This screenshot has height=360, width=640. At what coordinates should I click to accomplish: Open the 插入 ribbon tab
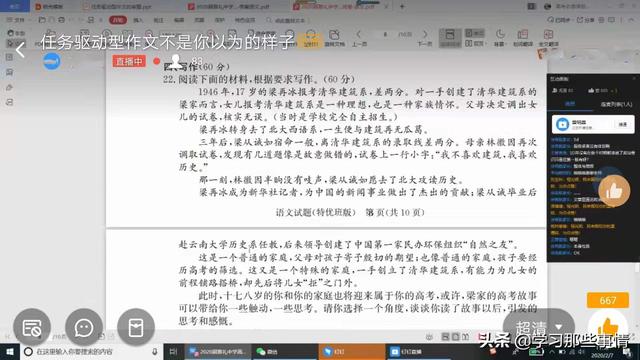tap(138, 20)
